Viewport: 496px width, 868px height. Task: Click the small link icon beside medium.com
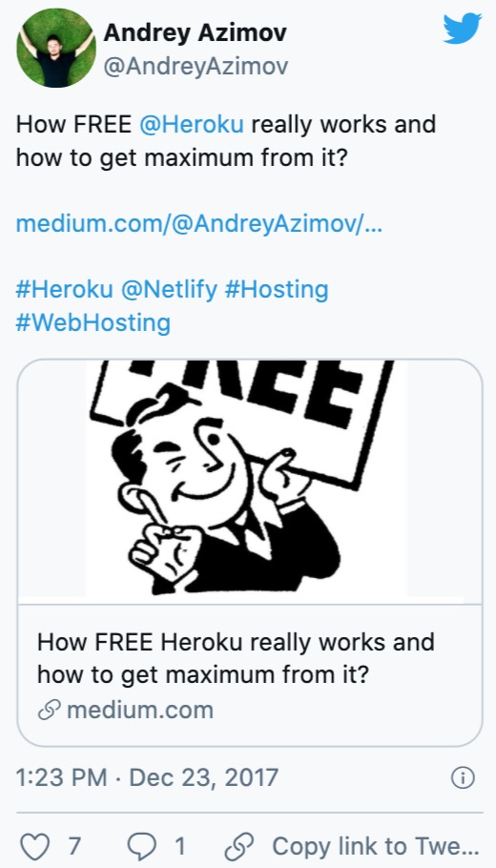(x=48, y=711)
